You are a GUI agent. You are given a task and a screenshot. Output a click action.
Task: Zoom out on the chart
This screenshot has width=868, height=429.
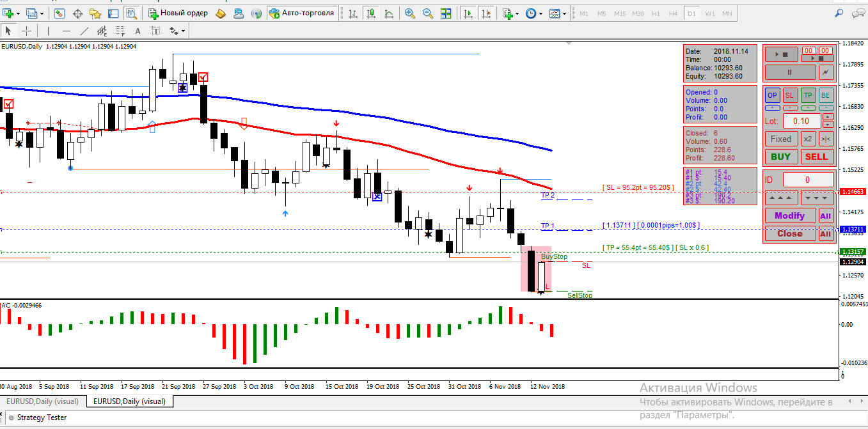pyautogui.click(x=428, y=13)
